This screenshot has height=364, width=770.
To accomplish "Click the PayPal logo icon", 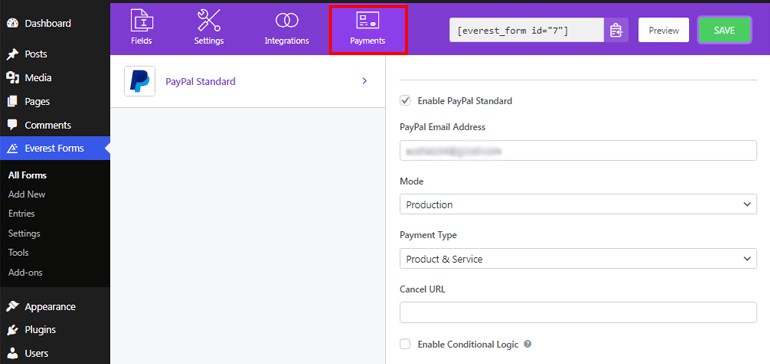I will click(140, 82).
